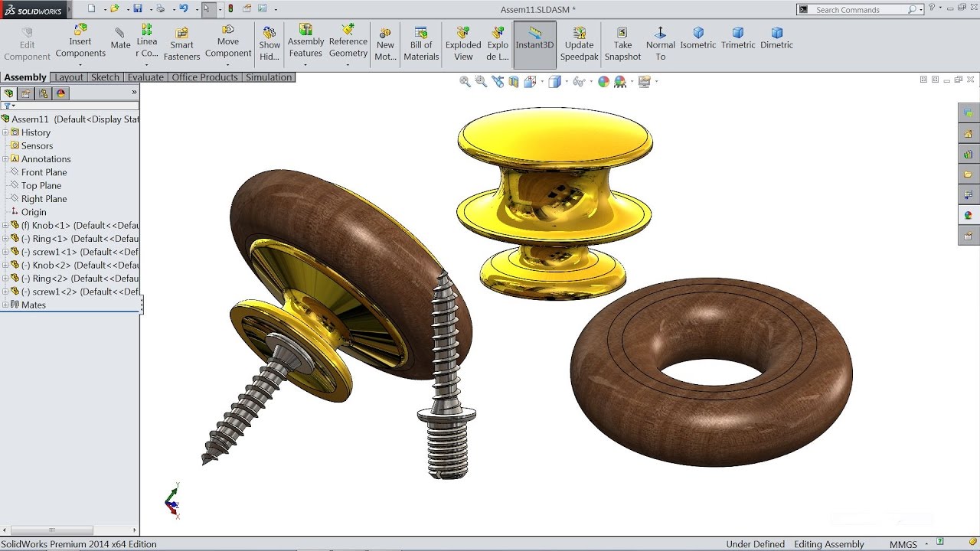Open the Office Products tab
The image size is (980, 551).
click(204, 77)
